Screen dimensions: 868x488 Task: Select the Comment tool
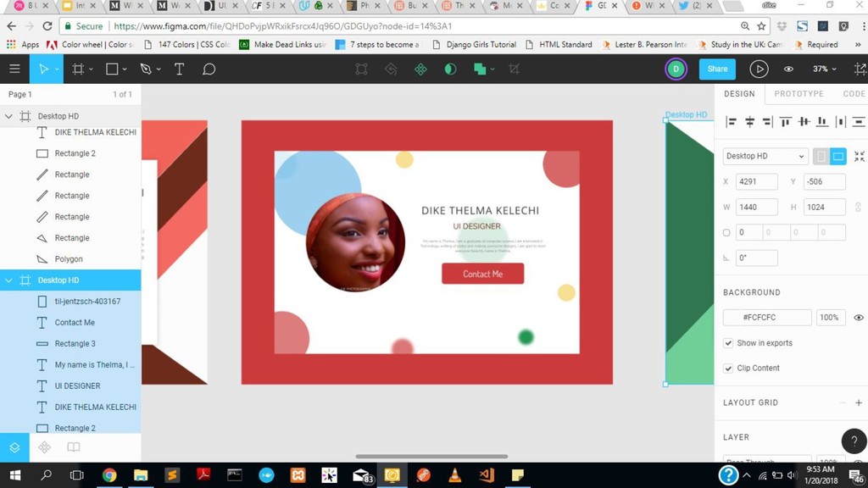209,69
